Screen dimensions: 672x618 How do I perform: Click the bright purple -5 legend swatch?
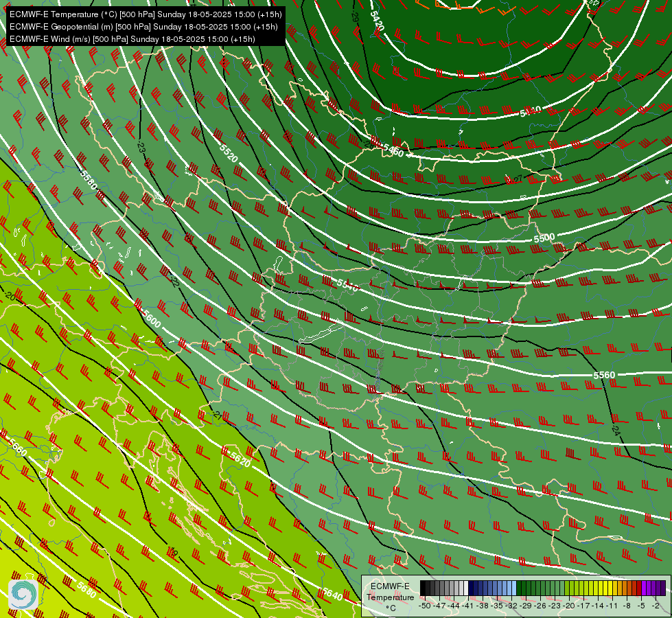[644, 588]
